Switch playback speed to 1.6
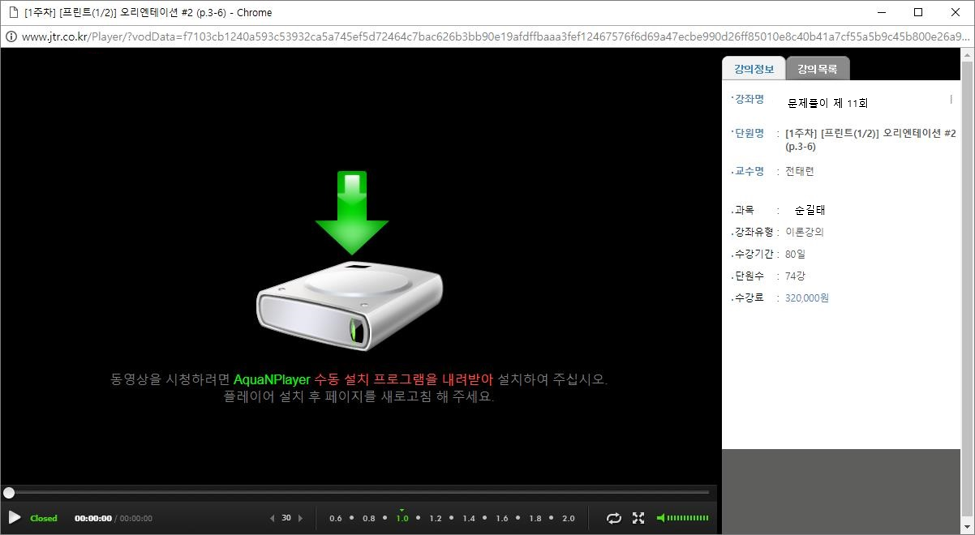Screen dimensions: 975x535 pyautogui.click(x=502, y=518)
